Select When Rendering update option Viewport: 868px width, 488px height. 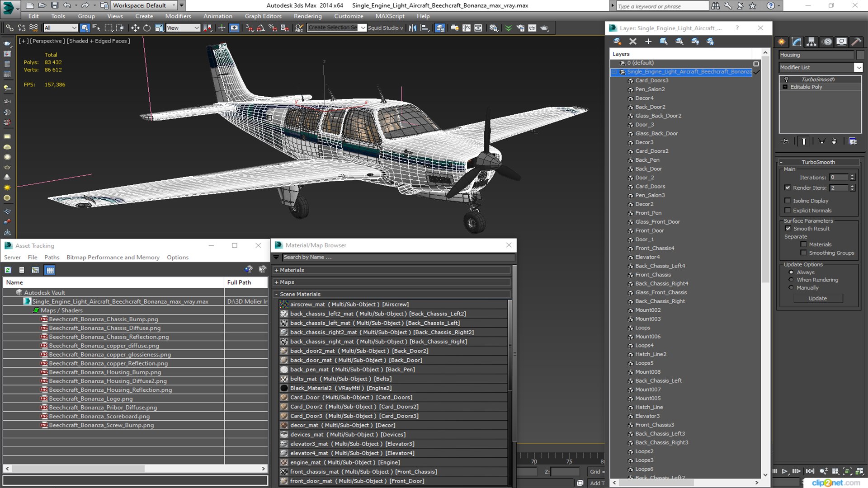click(791, 280)
